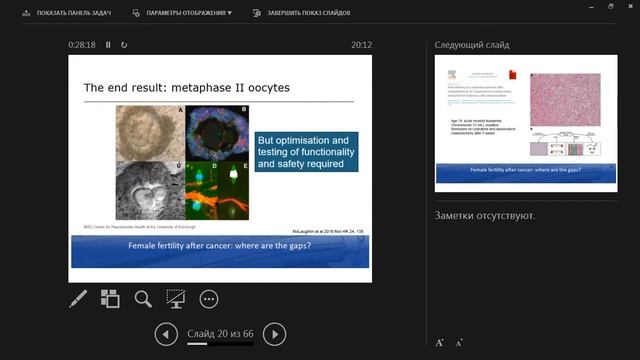Viewport: 640px width, 360px height.
Task: Close the presenter view window
Action: [x=630, y=6]
